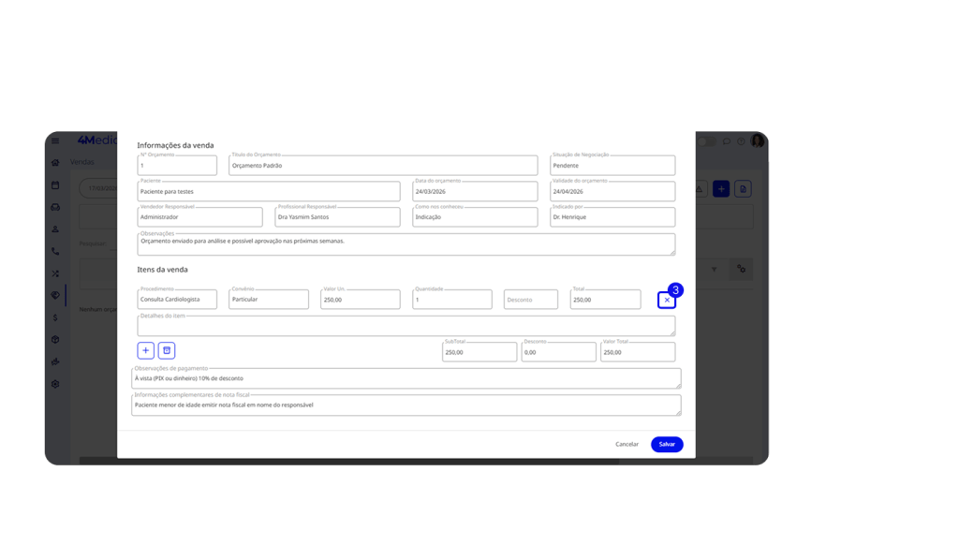Go to home via sidebar house icon
The width and height of the screenshot is (959, 560).
55,163
